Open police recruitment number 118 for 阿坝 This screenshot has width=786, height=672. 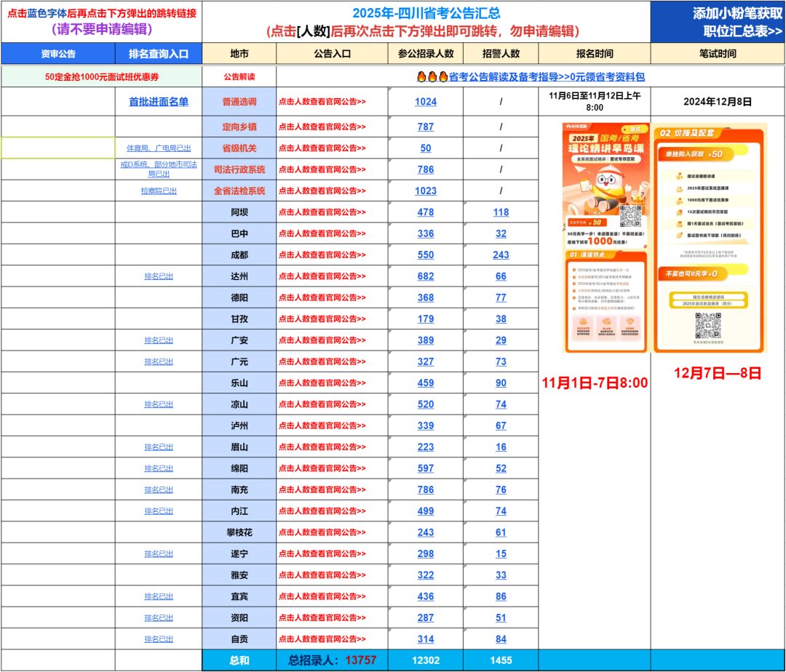501,212
